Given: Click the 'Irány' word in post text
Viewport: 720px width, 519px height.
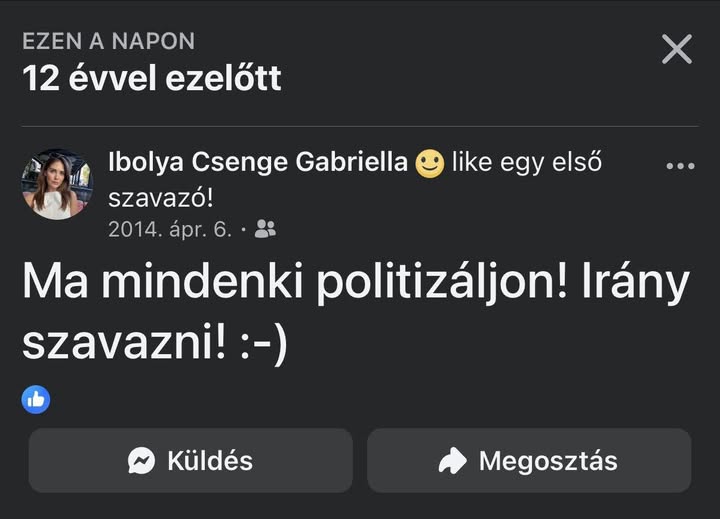Looking at the screenshot, I should click(636, 285).
